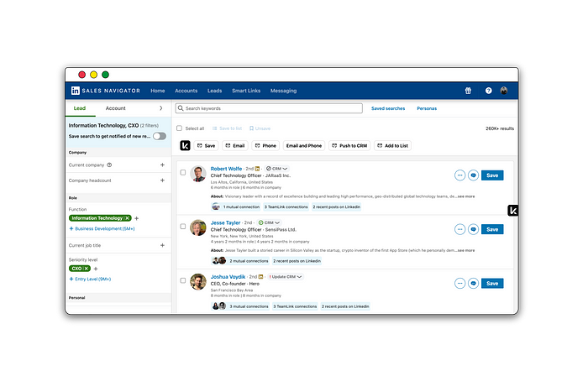Select Jesse Tayler's checkbox

(x=183, y=227)
